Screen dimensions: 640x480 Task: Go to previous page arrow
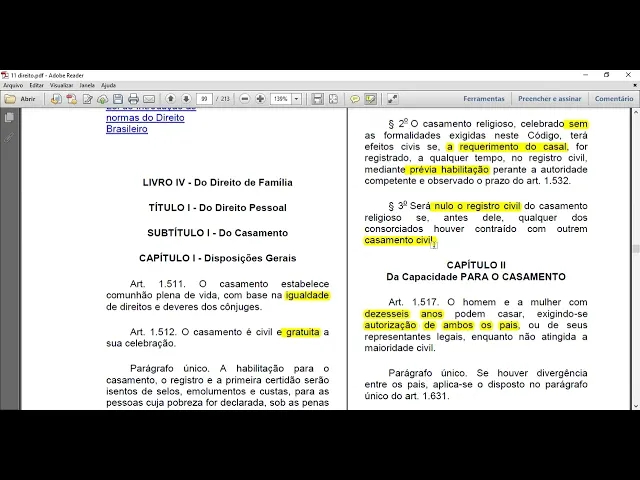171,99
